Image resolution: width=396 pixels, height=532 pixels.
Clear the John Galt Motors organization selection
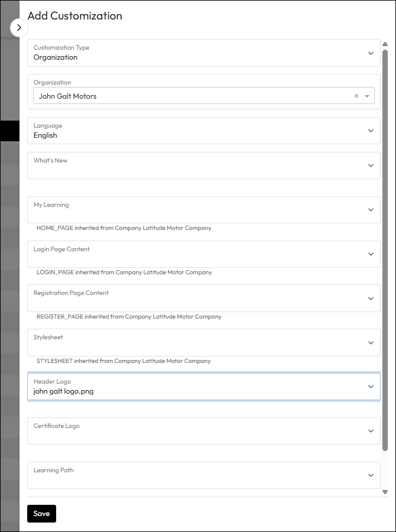[x=356, y=96]
